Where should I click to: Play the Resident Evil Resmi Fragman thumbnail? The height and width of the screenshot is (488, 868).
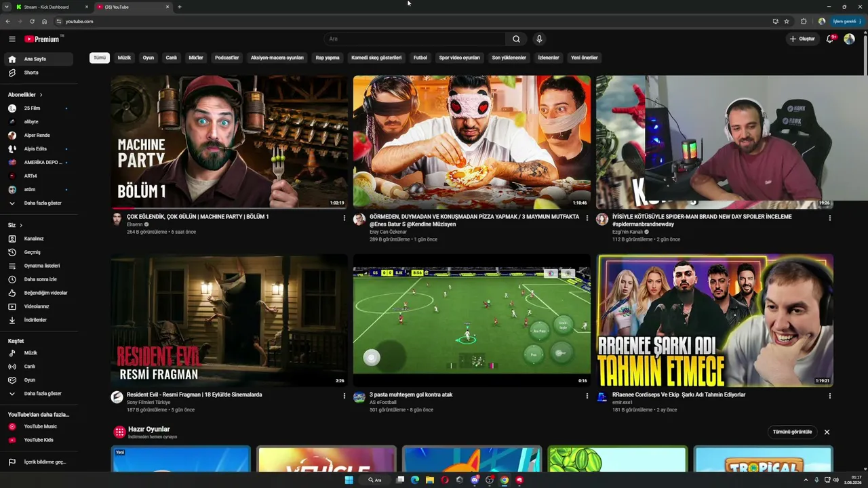tap(229, 320)
